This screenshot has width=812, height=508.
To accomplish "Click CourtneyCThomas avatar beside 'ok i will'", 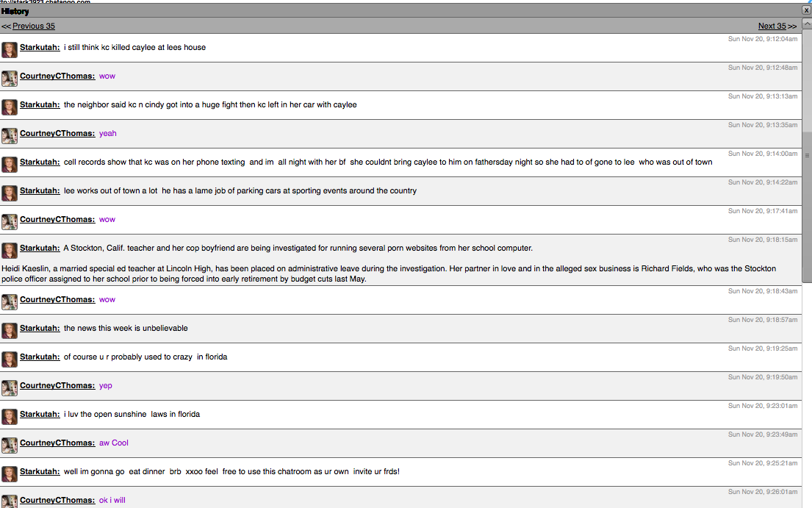I will [x=9, y=501].
